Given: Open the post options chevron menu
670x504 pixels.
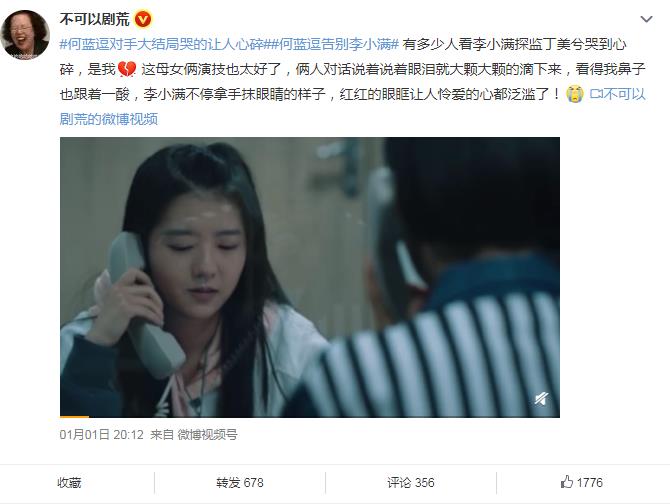Looking at the screenshot, I should 646,19.
